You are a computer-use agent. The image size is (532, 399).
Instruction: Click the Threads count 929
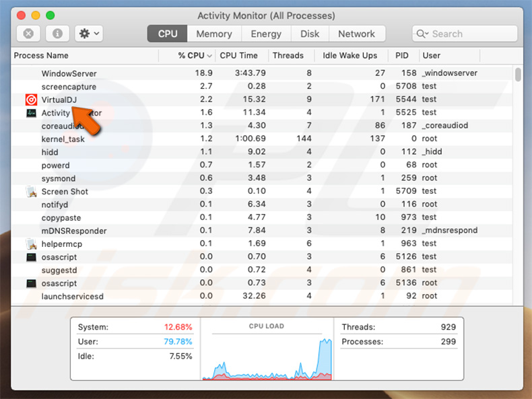(x=448, y=327)
